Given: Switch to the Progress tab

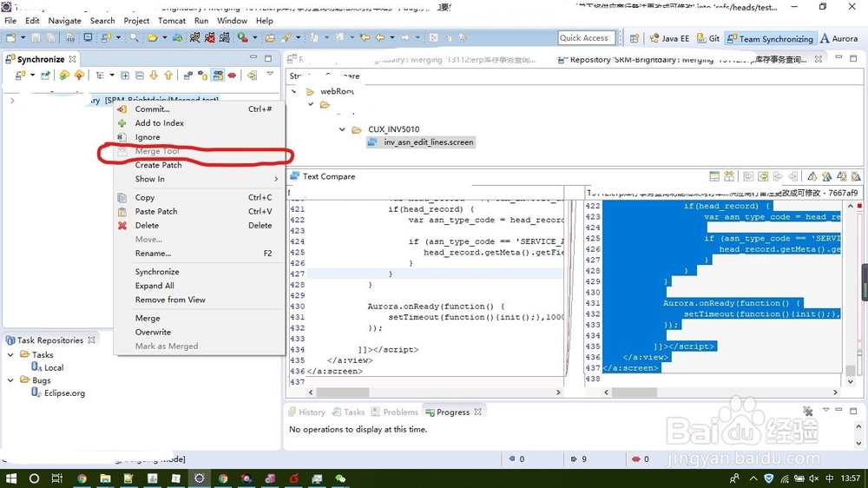Looking at the screenshot, I should pos(453,412).
